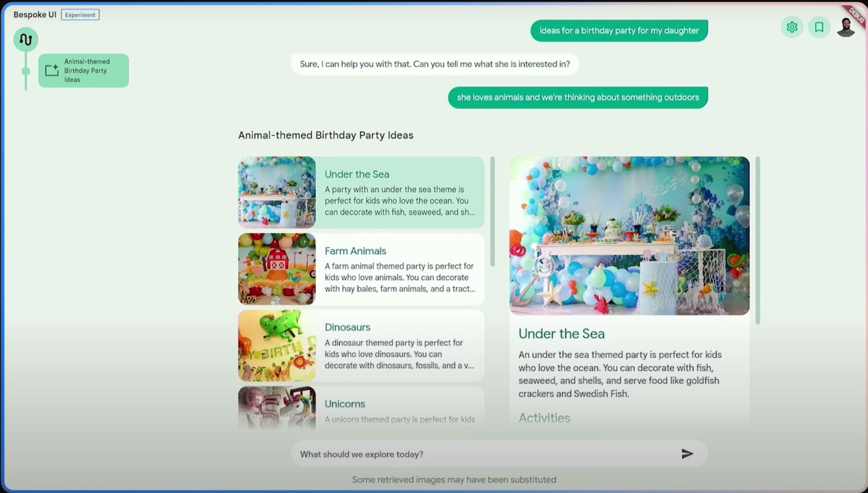Click the Unicorns thumbnail image
The width and height of the screenshot is (868, 493).
click(277, 408)
